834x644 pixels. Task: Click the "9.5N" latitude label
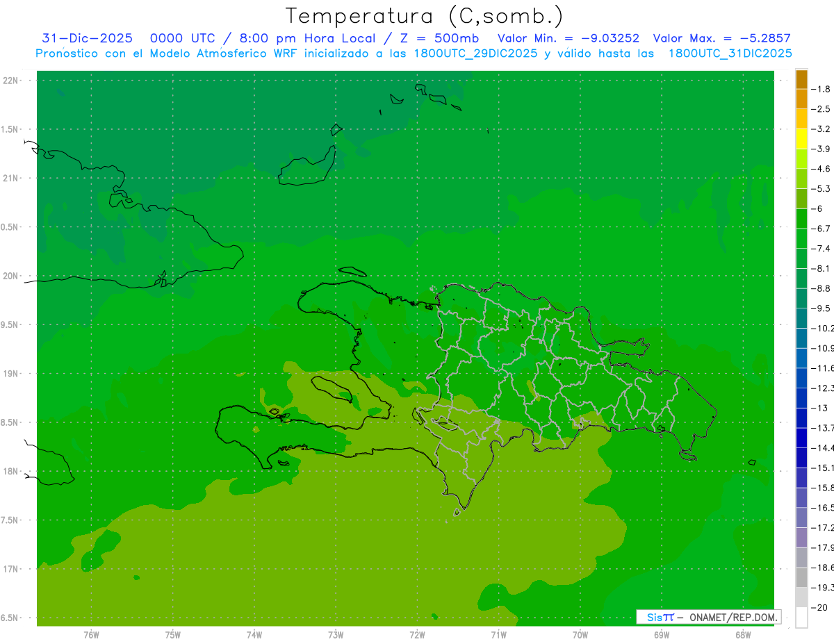coord(10,324)
